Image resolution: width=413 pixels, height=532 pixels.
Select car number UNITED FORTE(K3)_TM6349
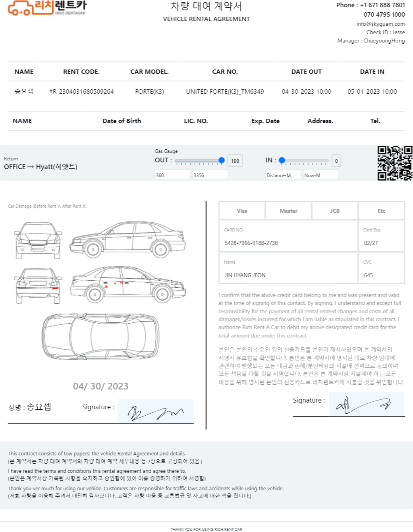[x=225, y=92]
